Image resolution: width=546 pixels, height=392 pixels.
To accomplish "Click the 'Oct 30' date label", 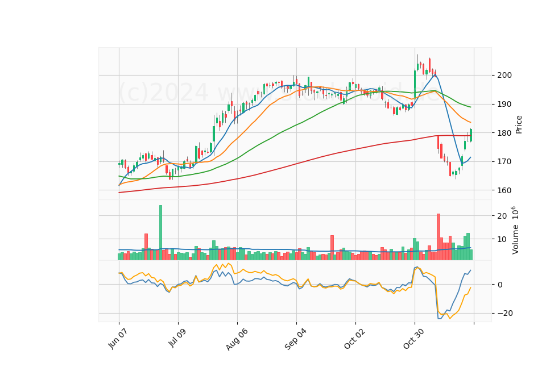I will (x=413, y=339).
